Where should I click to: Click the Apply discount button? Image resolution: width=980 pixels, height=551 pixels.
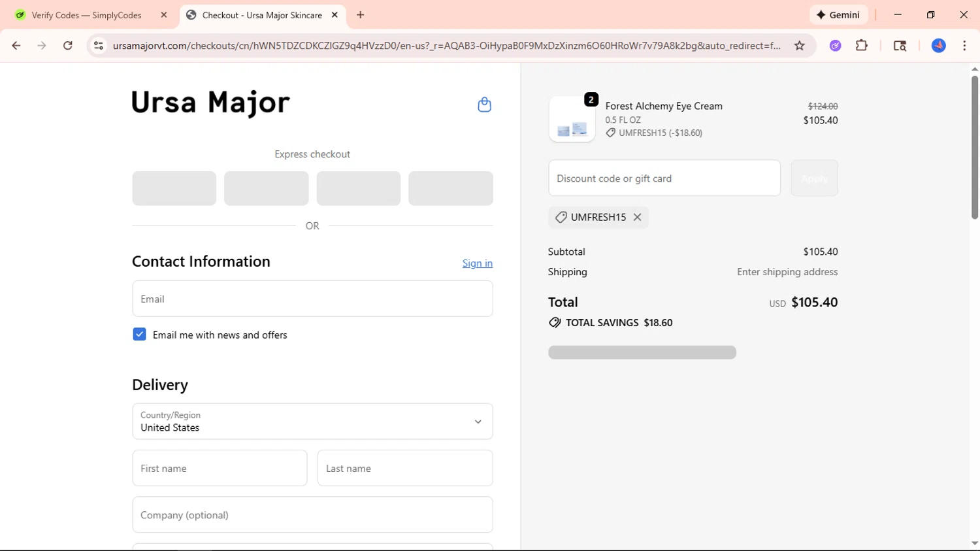click(814, 178)
